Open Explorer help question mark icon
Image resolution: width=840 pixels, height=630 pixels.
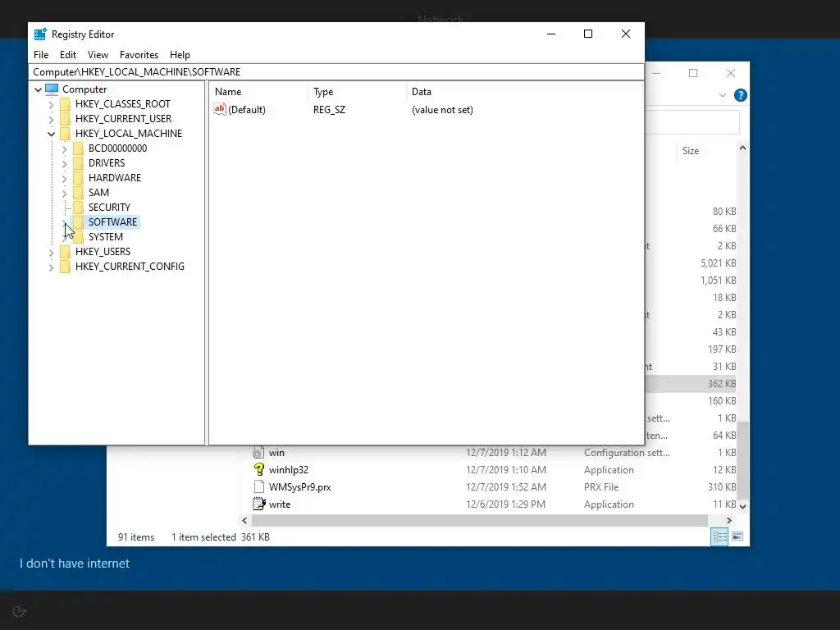tap(741, 95)
